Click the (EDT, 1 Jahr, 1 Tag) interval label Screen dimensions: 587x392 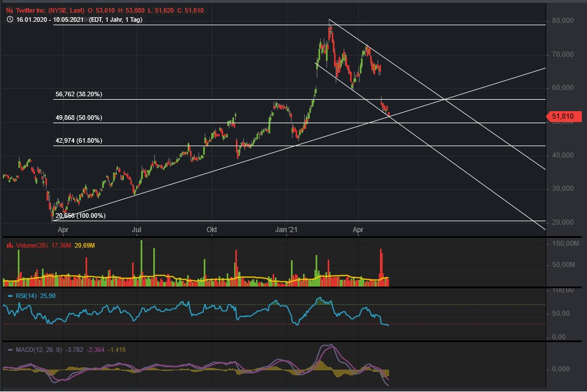pos(116,19)
